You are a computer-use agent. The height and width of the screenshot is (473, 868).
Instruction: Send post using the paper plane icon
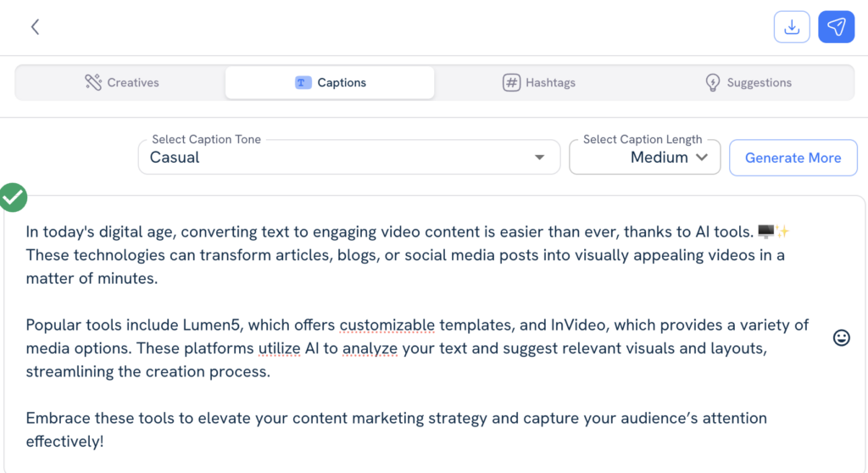coord(836,27)
